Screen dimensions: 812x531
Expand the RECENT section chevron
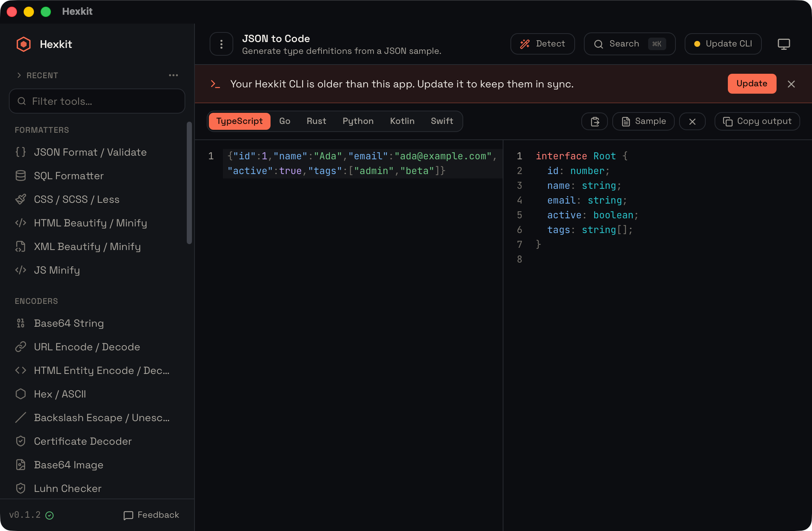click(x=19, y=75)
